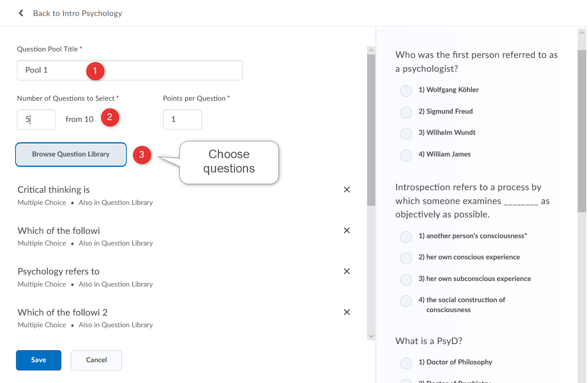Go back to Intro Psychology
The image size is (588, 383).
pos(77,13)
